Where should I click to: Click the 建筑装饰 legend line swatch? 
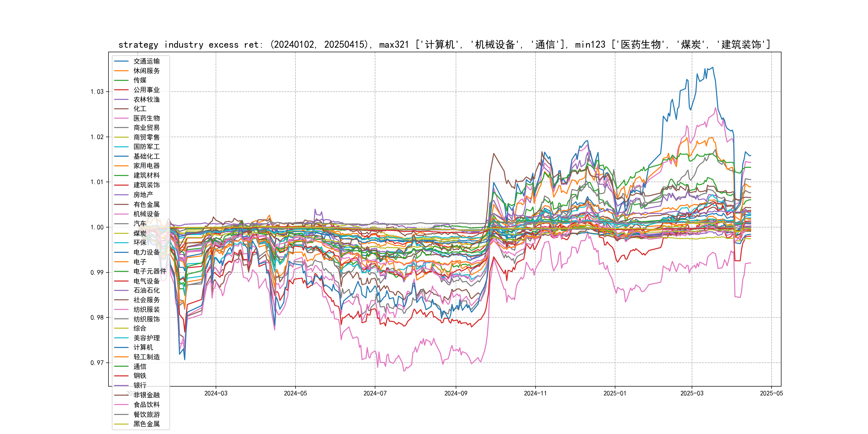point(121,185)
